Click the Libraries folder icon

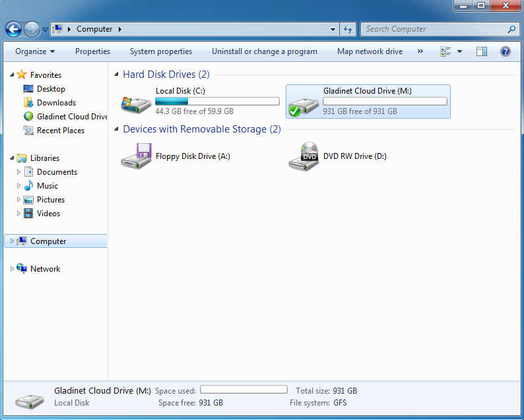coord(22,158)
